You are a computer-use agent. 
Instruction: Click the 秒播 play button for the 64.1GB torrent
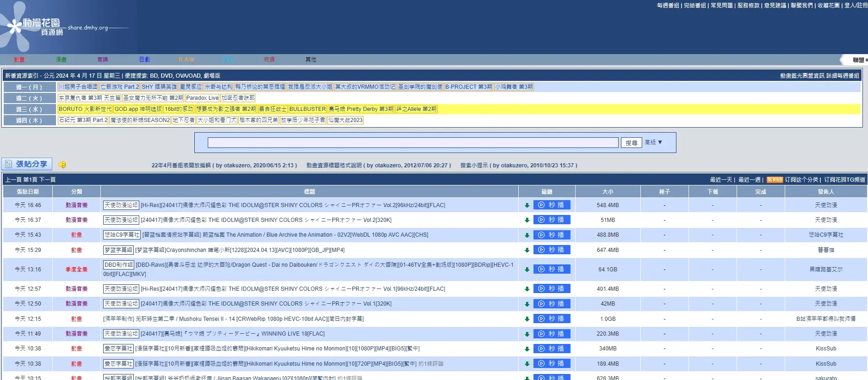pyautogui.click(x=552, y=269)
